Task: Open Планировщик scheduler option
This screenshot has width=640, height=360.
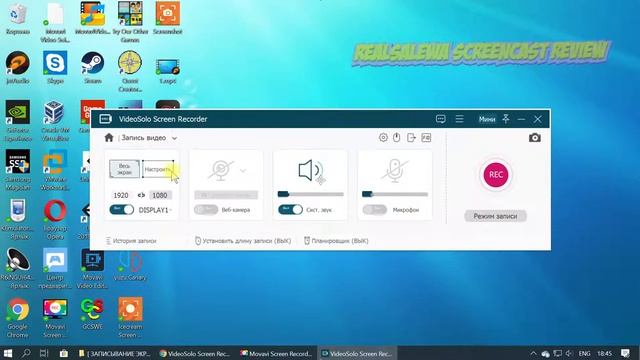Action: [336, 241]
